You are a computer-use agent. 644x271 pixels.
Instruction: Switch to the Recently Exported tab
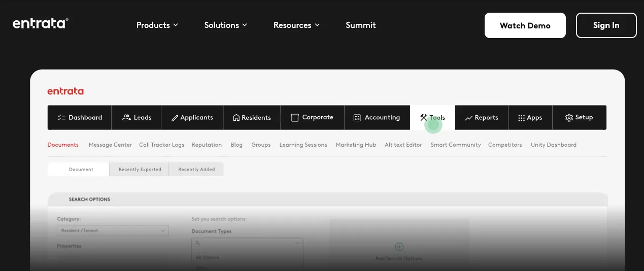pos(140,169)
